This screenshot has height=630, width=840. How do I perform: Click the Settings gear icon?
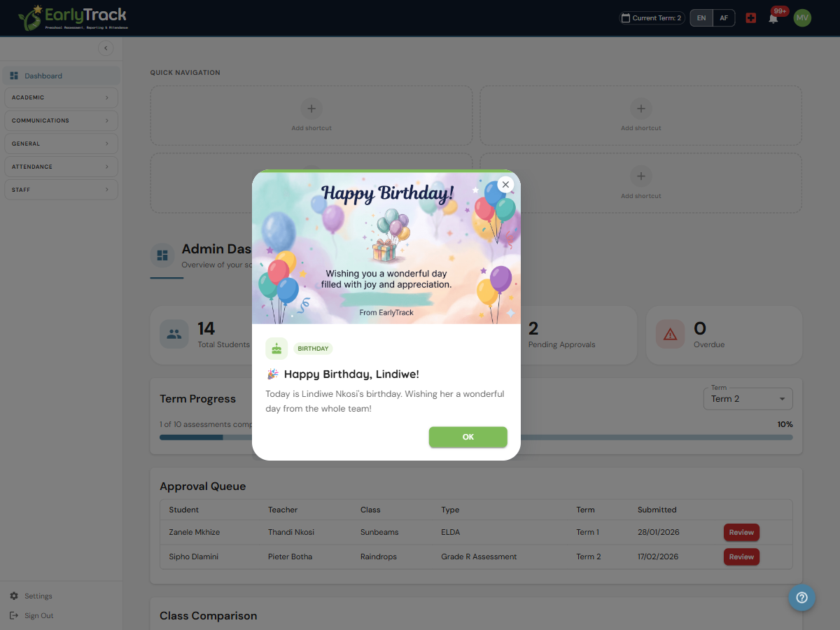[x=14, y=596]
